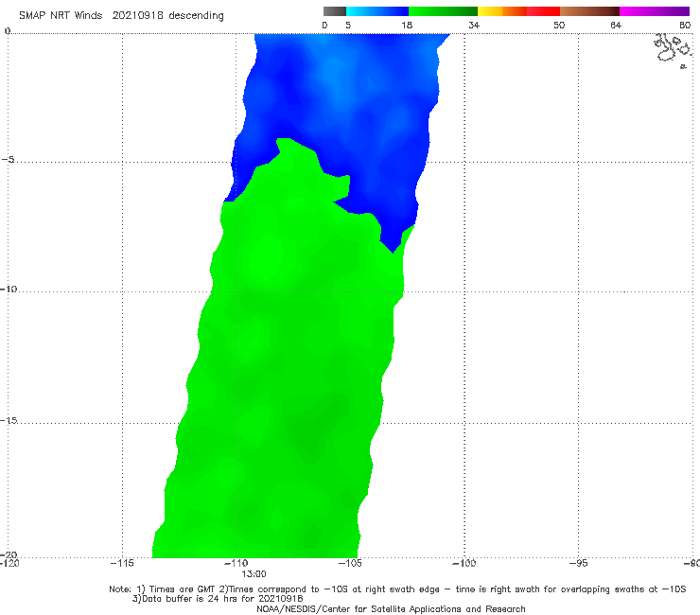This screenshot has height=615, width=700.
Task: Click the longitude axis label "-110"
Action: 236,563
